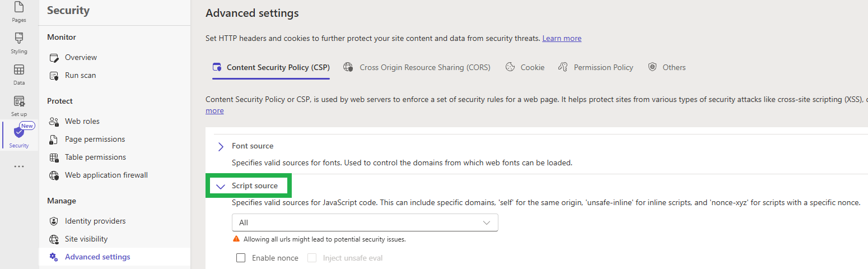868x269 pixels.
Task: Go to Site visibility settings
Action: tap(86, 239)
